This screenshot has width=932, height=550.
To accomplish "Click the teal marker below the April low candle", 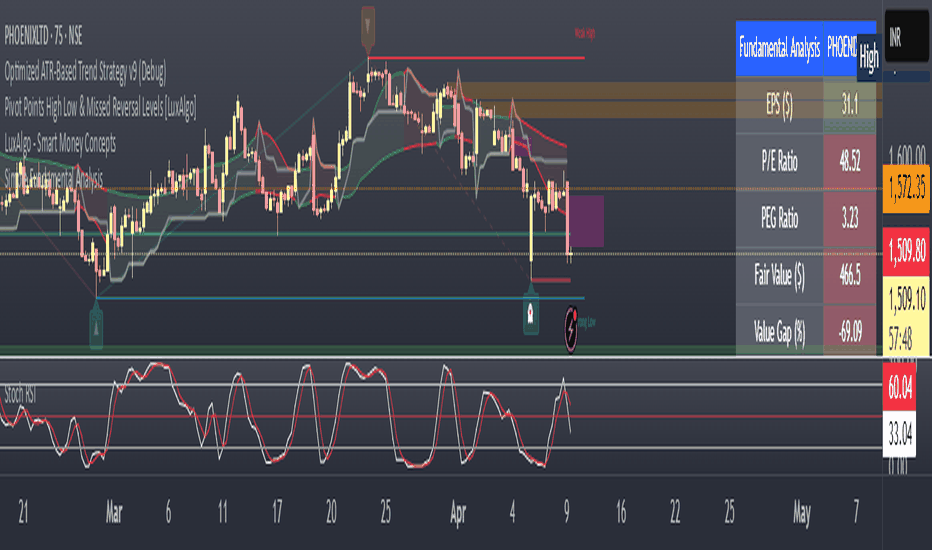I will click(x=531, y=312).
